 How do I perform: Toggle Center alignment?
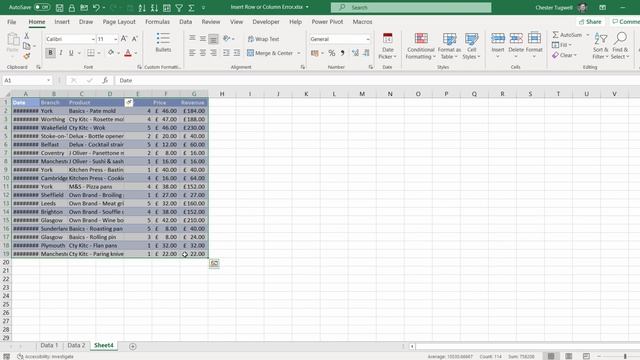coord(202,53)
